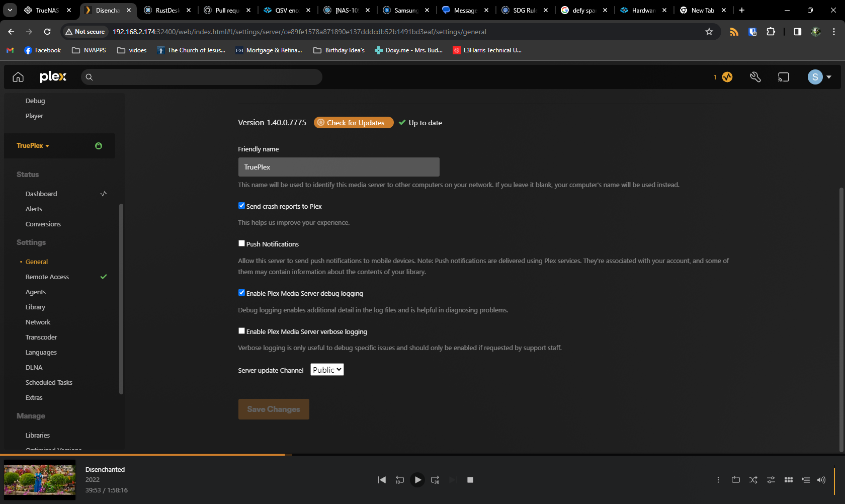The image size is (845, 504).
Task: Adjust the volume level slider
Action: (834, 480)
